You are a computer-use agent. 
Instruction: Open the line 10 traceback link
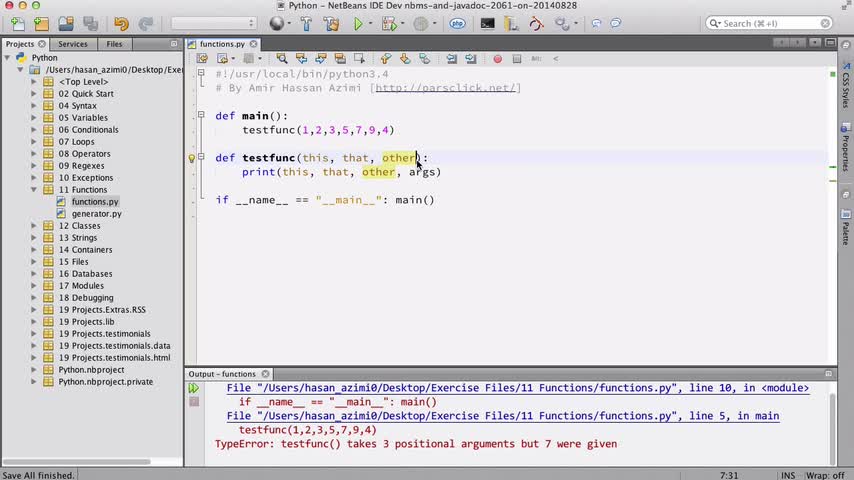point(518,388)
